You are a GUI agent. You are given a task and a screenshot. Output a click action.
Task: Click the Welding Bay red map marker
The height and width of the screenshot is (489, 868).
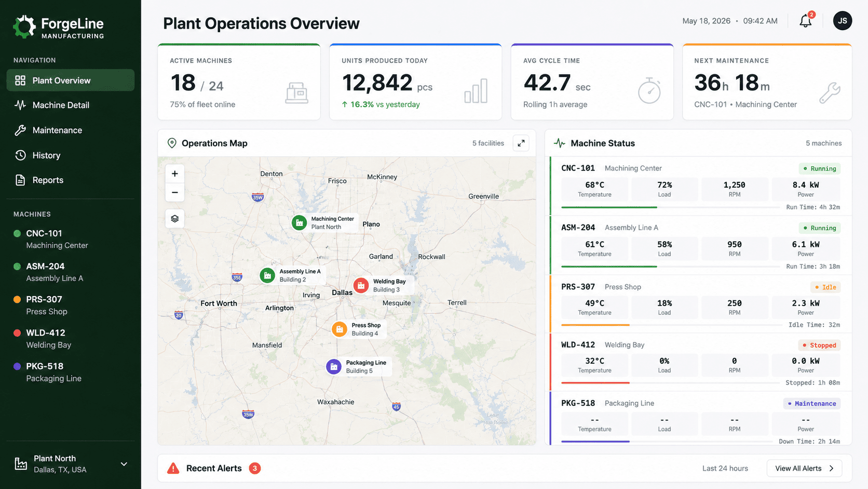[361, 285]
